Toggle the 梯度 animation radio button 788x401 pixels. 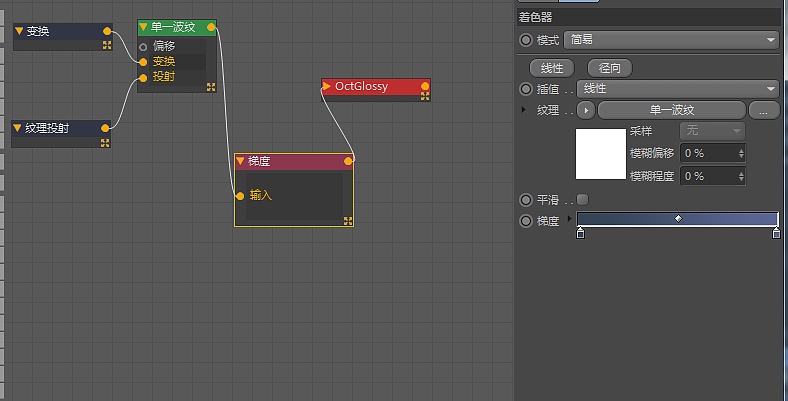point(526,221)
